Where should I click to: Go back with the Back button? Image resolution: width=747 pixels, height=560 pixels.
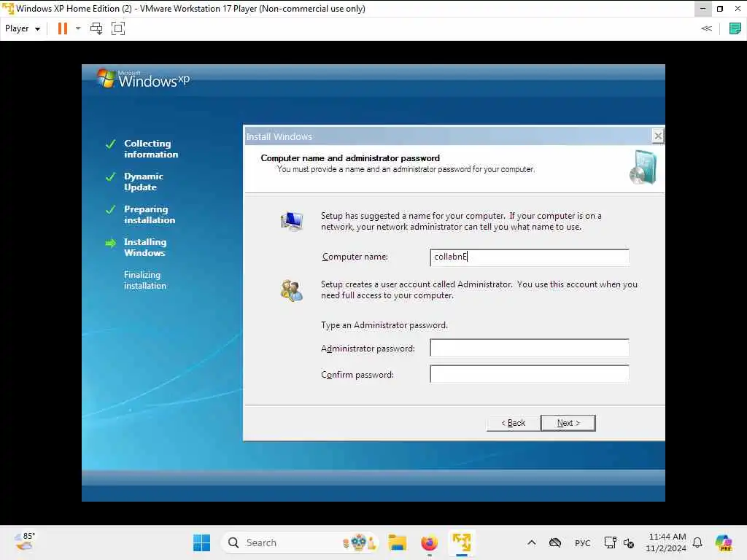pyautogui.click(x=513, y=423)
